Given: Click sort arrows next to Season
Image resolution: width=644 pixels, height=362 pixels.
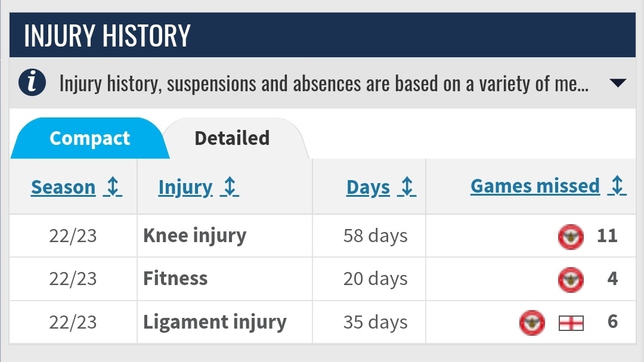Looking at the screenshot, I should (113, 187).
